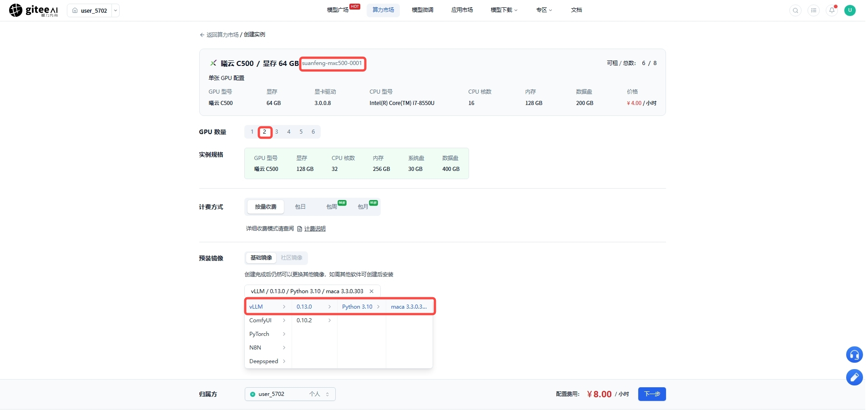Click the document icon beside 计费说明

tap(299, 229)
